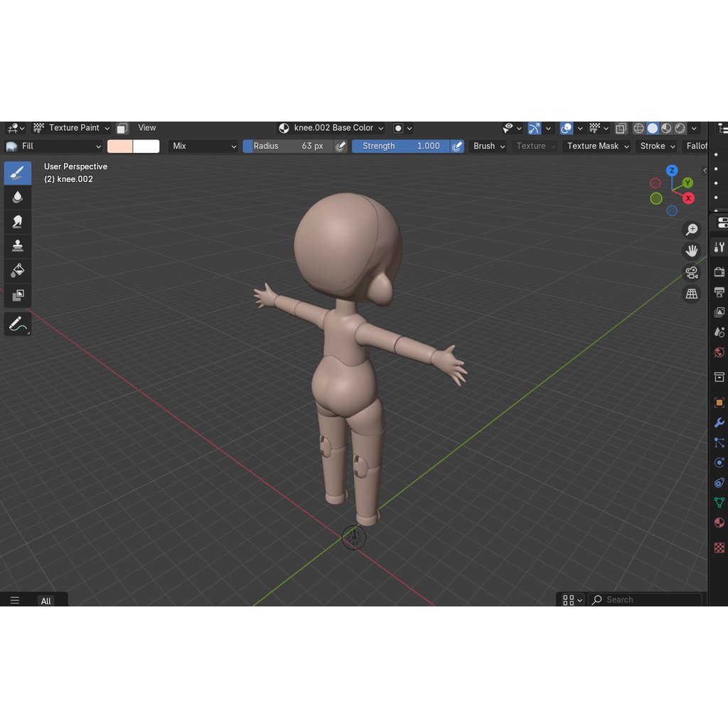Toggle radius pressure sensitivity button
Viewport: 728px width, 728px height.
(341, 146)
